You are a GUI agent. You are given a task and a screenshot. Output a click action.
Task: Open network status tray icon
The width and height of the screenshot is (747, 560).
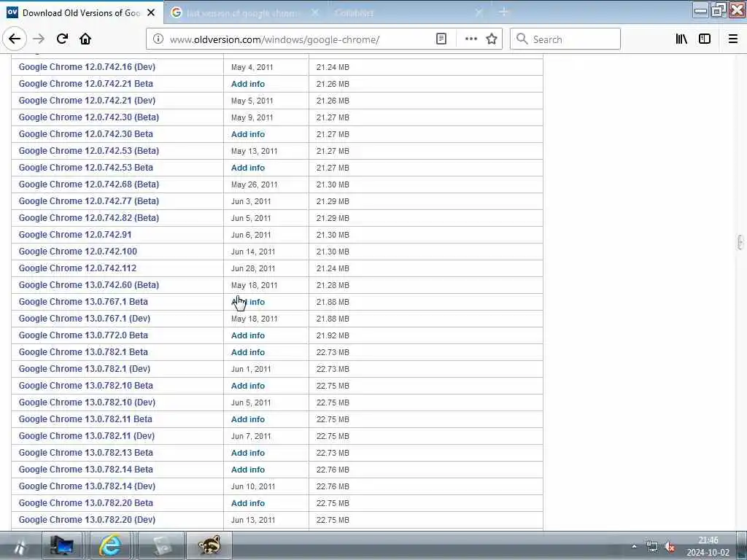click(651, 547)
